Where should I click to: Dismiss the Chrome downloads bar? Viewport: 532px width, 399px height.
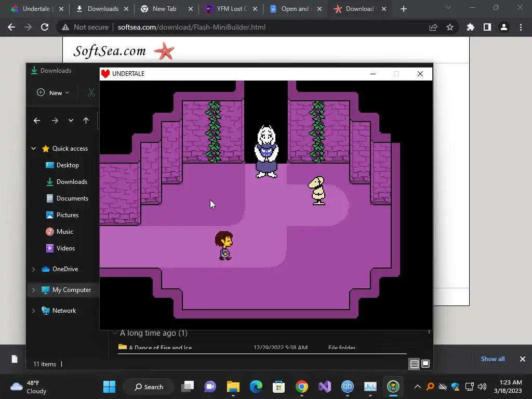click(x=523, y=359)
